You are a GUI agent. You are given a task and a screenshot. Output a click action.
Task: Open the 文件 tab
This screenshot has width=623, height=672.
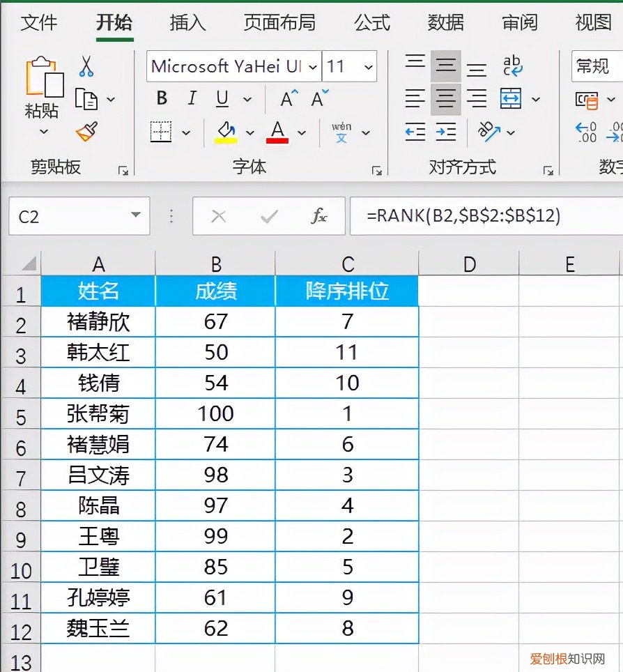tap(38, 23)
